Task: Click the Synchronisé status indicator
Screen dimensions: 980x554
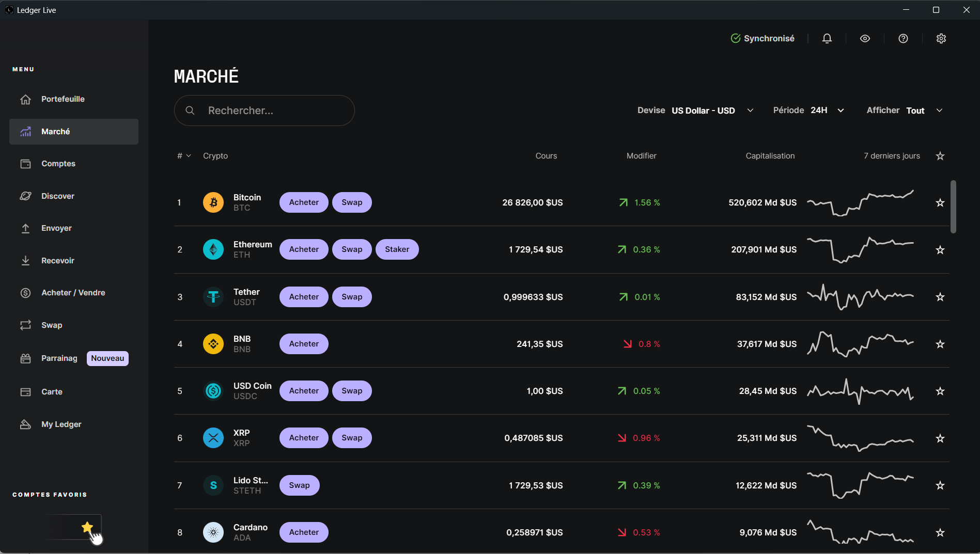Action: click(763, 39)
